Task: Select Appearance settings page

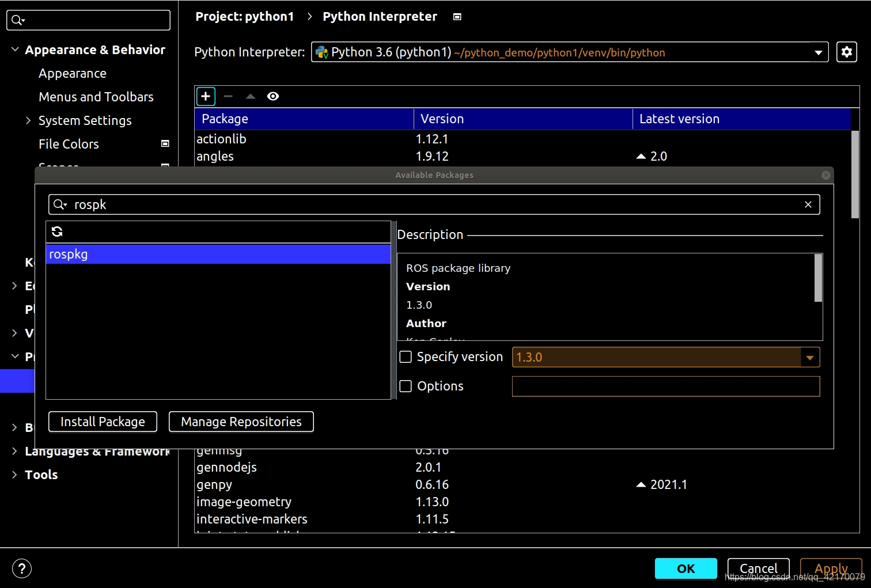Action: coord(73,73)
